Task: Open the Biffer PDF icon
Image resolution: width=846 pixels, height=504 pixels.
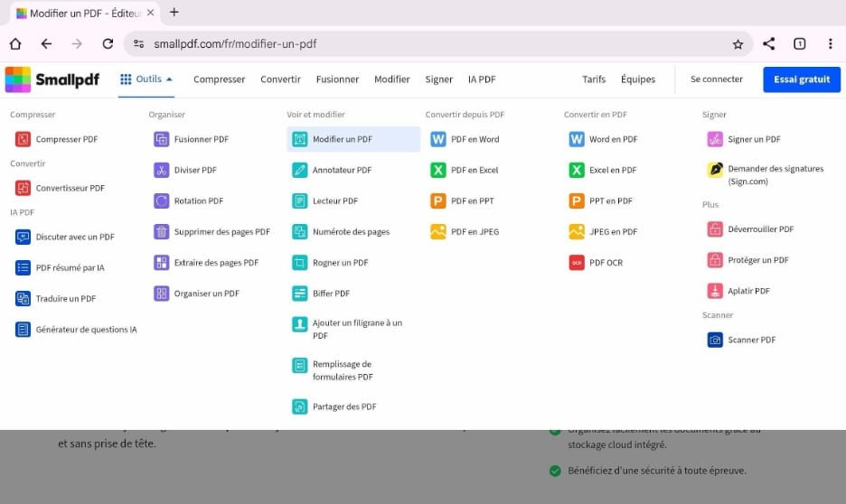Action: click(299, 294)
